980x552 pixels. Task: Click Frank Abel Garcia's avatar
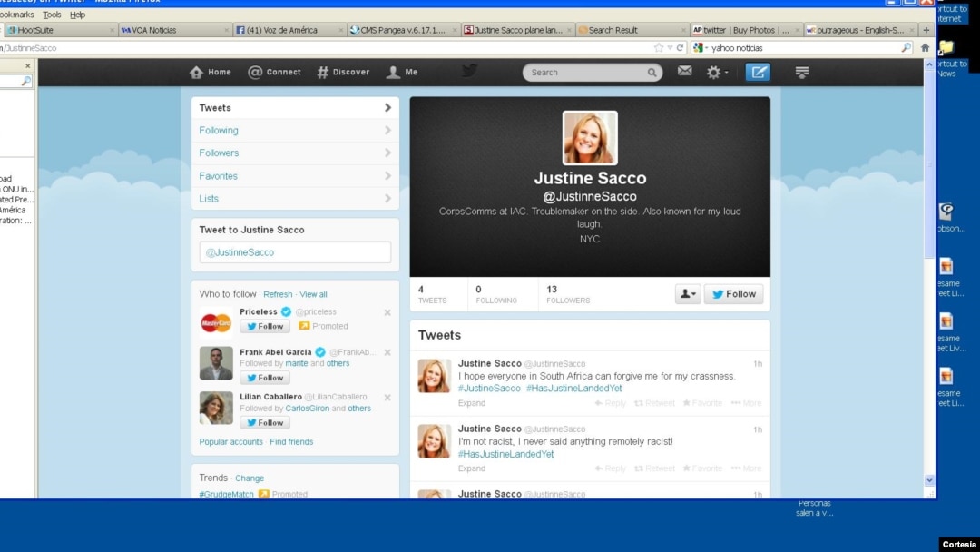(216, 363)
